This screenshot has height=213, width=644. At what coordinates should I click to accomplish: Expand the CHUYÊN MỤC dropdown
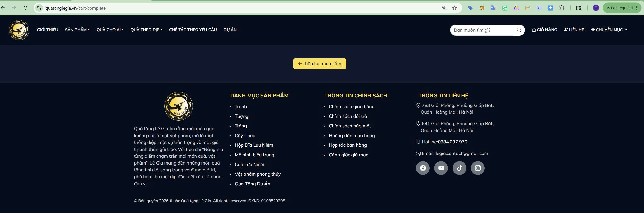[x=609, y=30]
